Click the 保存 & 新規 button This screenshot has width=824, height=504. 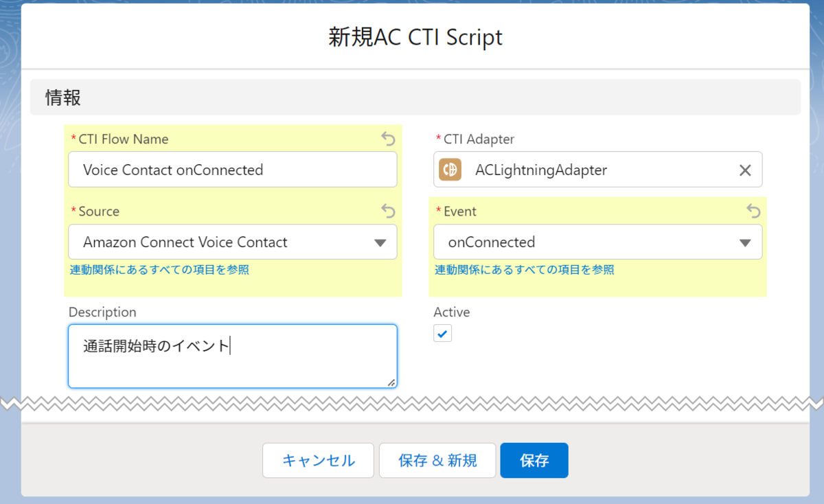pos(437,460)
